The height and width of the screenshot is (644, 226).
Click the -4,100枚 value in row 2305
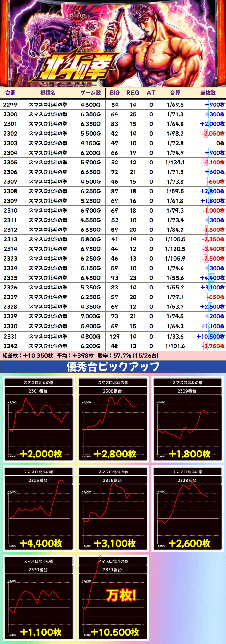tap(213, 163)
